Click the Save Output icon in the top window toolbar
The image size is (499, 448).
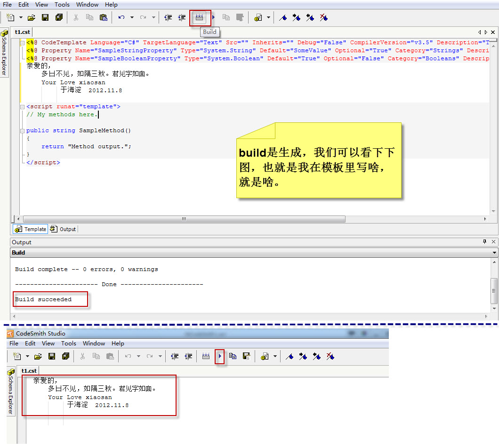(240, 17)
